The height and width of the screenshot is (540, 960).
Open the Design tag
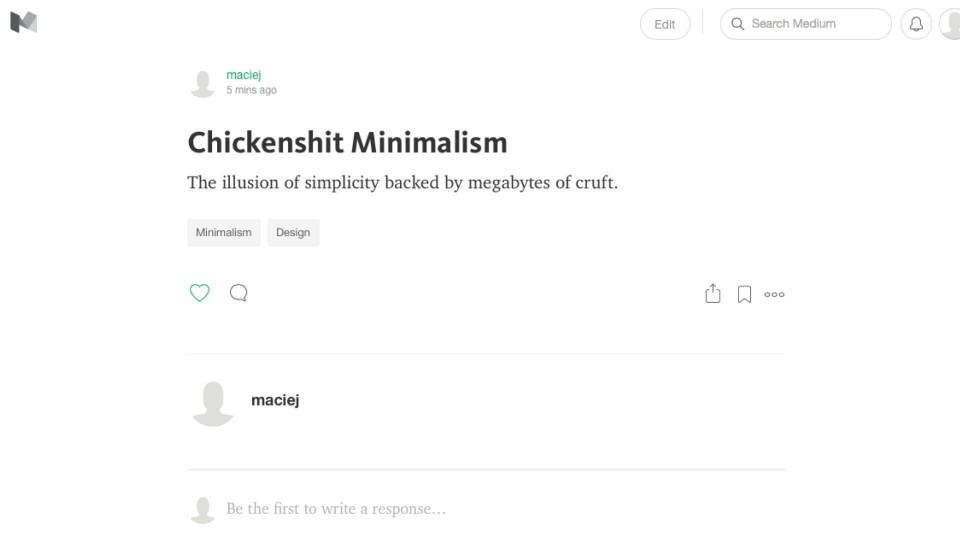(x=293, y=233)
